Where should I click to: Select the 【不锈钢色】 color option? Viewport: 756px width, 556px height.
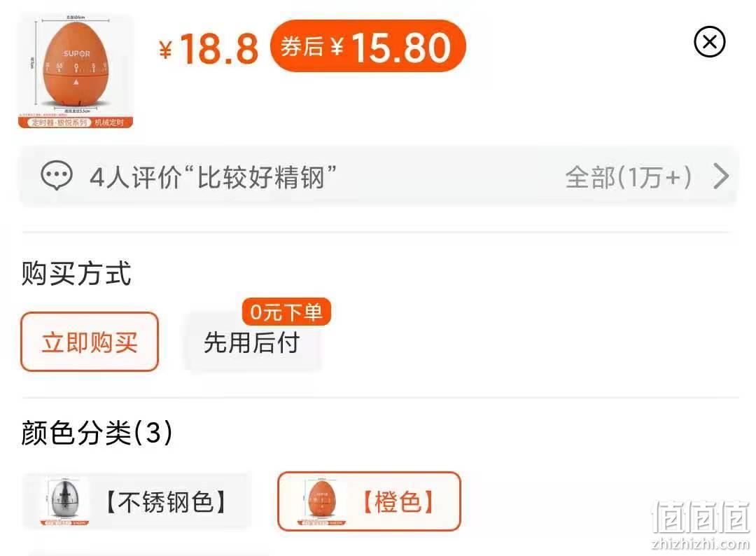coord(138,502)
